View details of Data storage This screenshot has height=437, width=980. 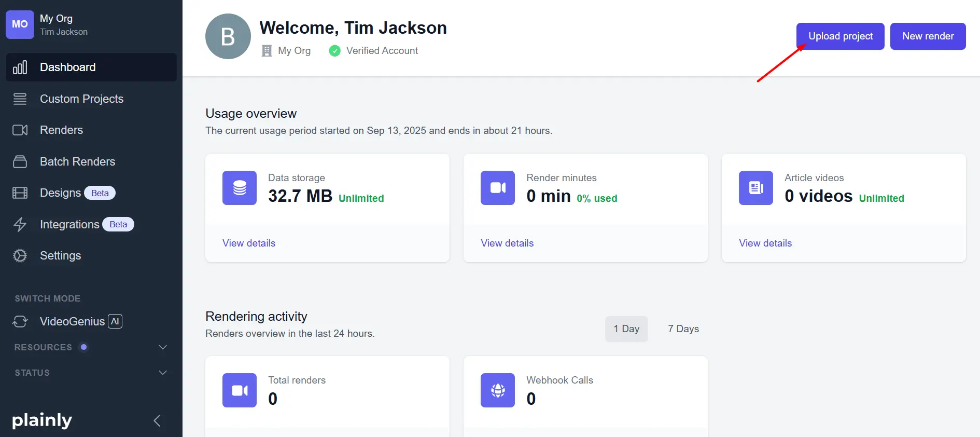(x=249, y=243)
